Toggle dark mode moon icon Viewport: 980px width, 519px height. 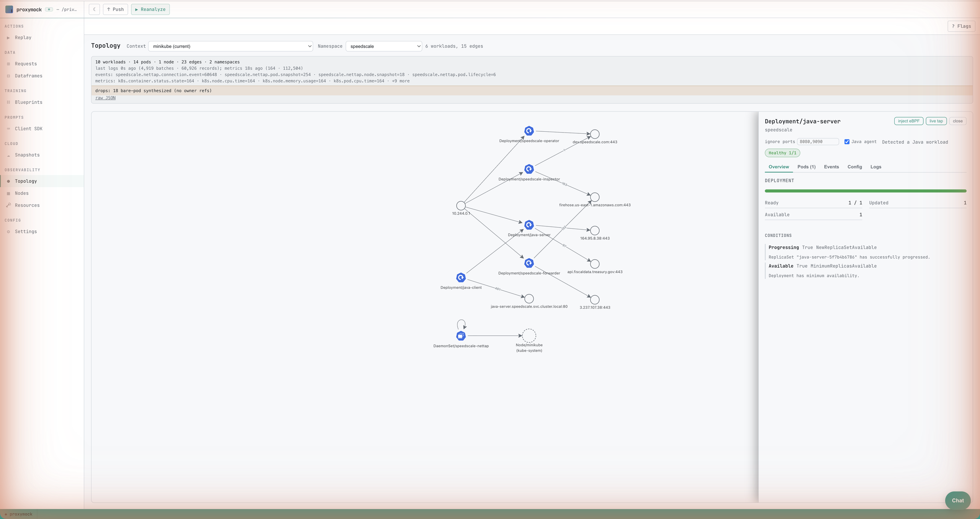(x=94, y=9)
